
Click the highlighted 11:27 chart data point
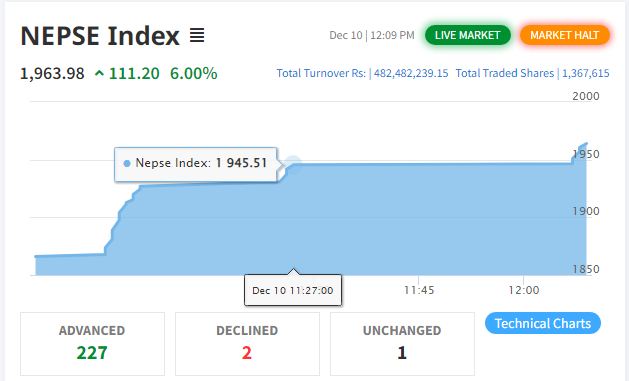coord(293,162)
